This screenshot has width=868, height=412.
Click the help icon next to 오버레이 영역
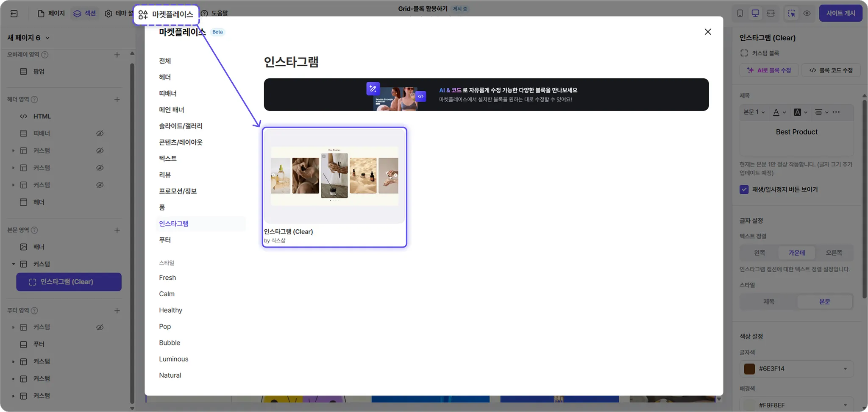point(45,55)
